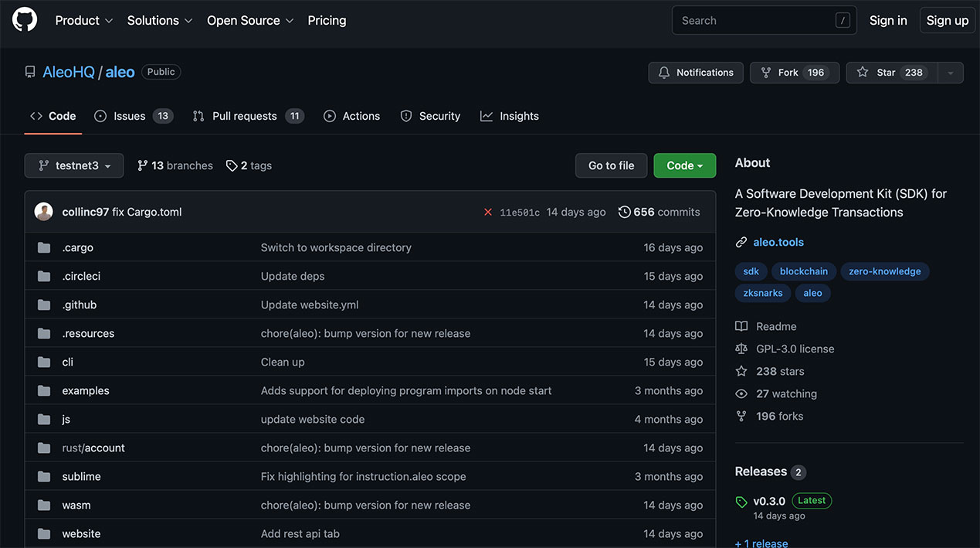Click the failed status X icon

tap(488, 212)
